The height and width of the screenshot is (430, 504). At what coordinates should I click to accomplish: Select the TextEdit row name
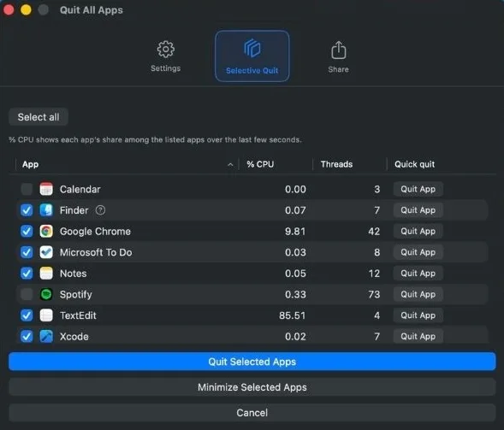pos(78,315)
